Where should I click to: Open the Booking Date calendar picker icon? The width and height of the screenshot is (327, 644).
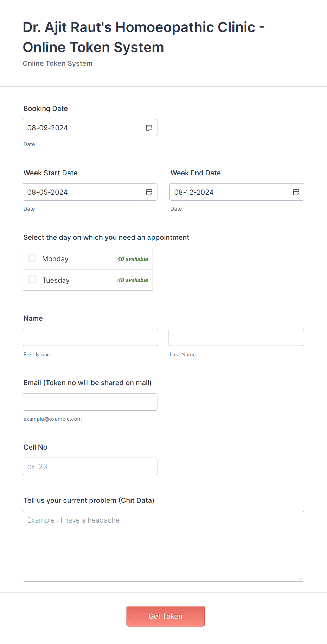(x=149, y=128)
